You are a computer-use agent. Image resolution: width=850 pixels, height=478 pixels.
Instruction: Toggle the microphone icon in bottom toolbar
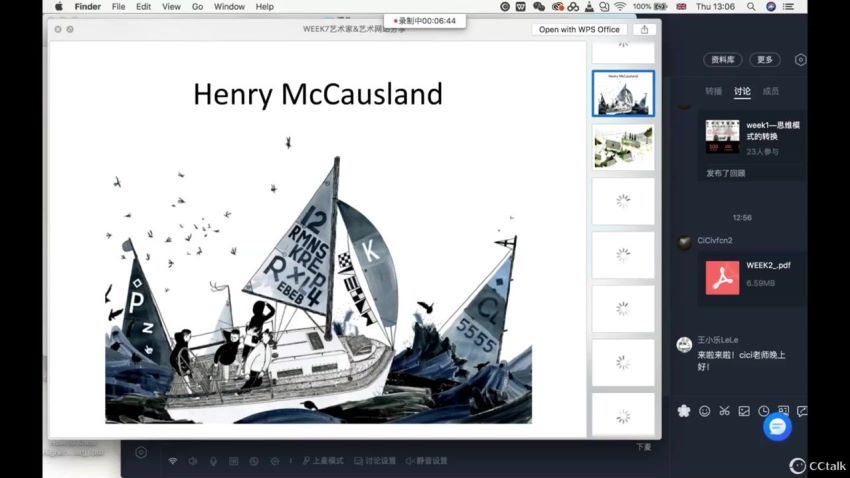pyautogui.click(x=214, y=461)
